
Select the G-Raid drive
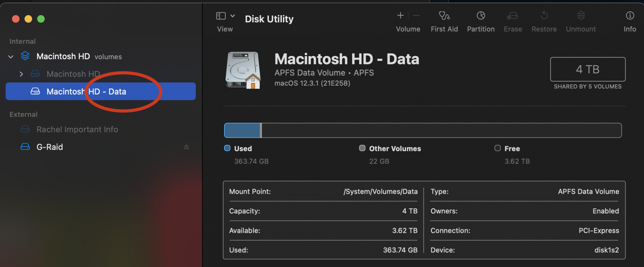[50, 147]
